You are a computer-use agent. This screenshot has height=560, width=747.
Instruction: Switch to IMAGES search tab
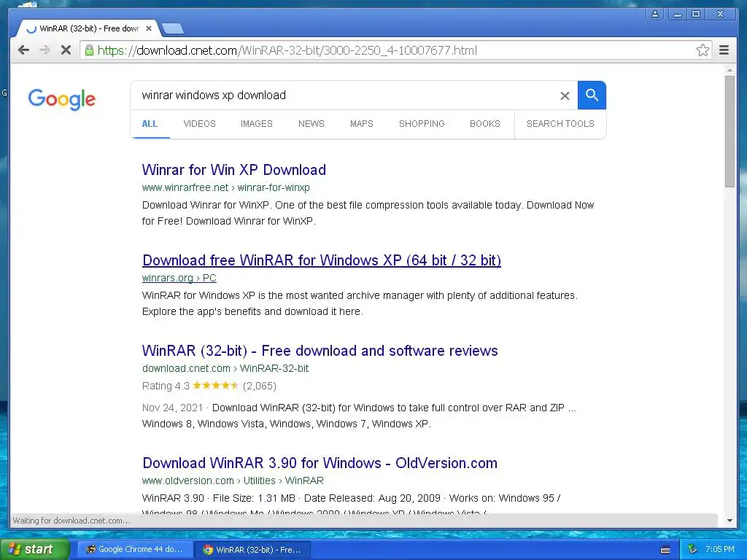point(256,124)
